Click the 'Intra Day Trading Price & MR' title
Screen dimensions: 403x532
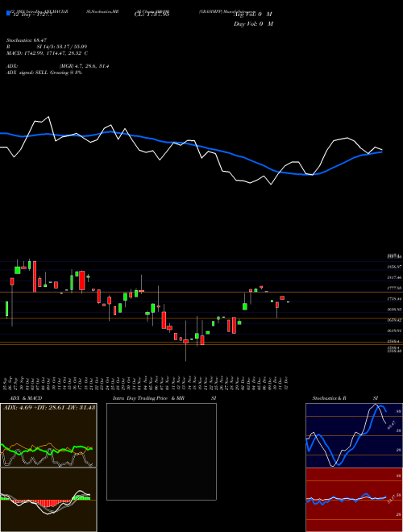click(x=148, y=398)
